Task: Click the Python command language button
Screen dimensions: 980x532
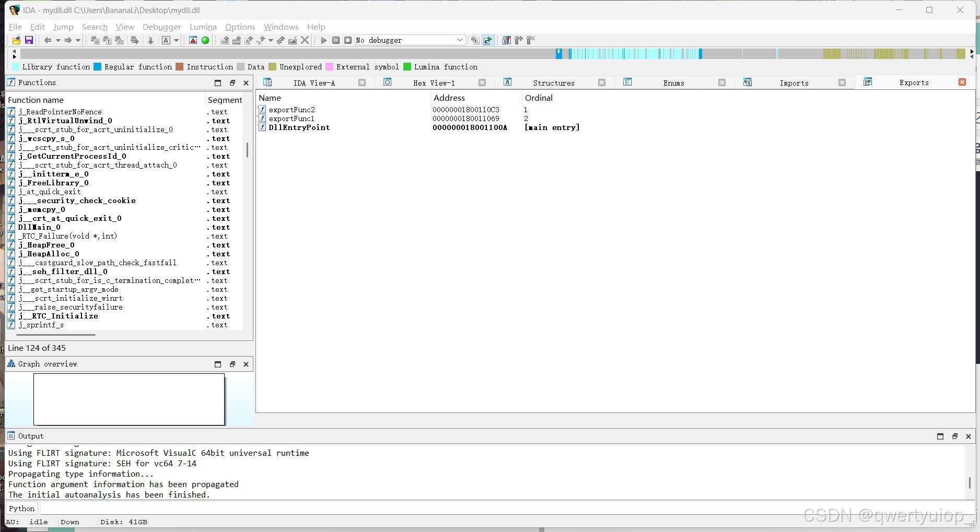Action: pyautogui.click(x=22, y=509)
